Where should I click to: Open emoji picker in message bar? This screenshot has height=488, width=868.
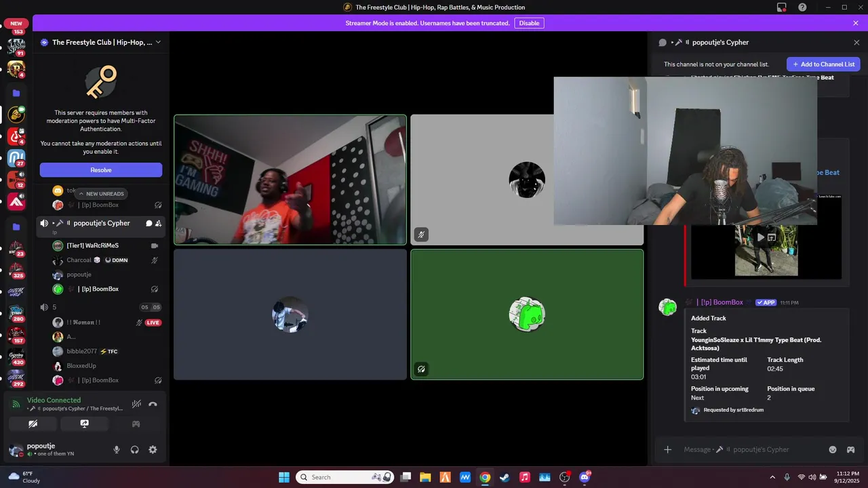click(833, 449)
